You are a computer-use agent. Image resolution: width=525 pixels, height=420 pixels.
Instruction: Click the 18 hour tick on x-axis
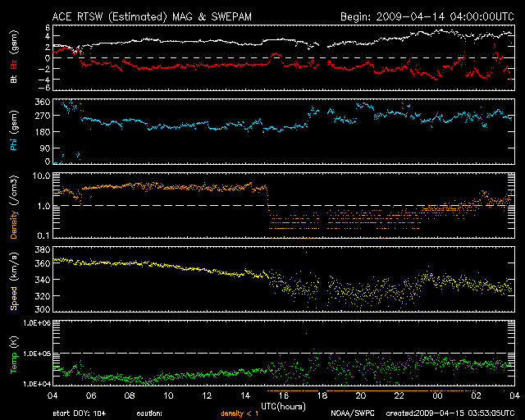[x=322, y=395]
